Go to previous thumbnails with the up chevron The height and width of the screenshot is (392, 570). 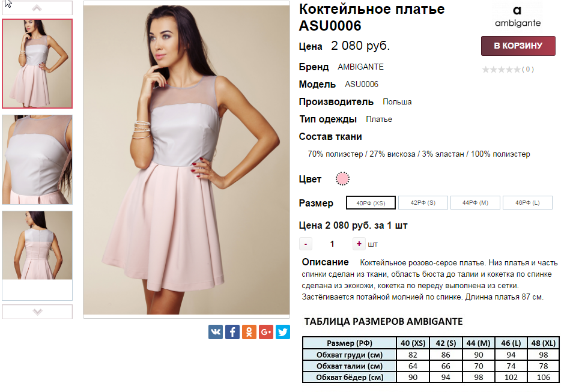[37, 8]
